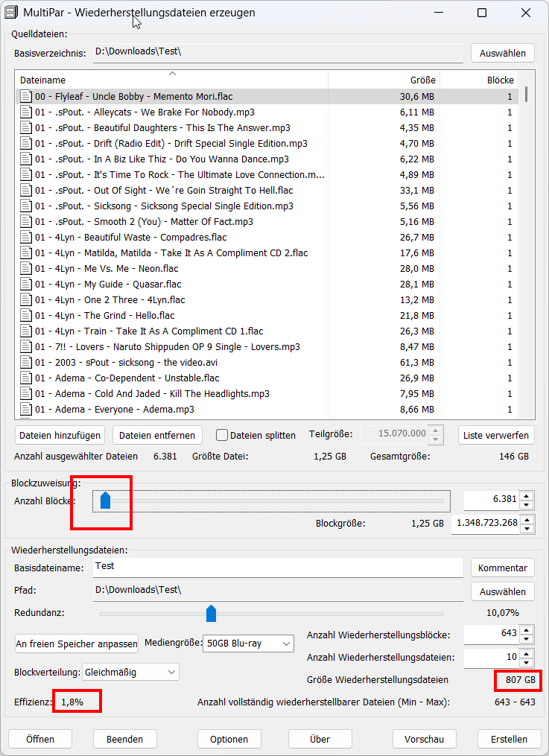Click the Beenden button
Screen dimensions: 549x756
pyautogui.click(x=125, y=739)
